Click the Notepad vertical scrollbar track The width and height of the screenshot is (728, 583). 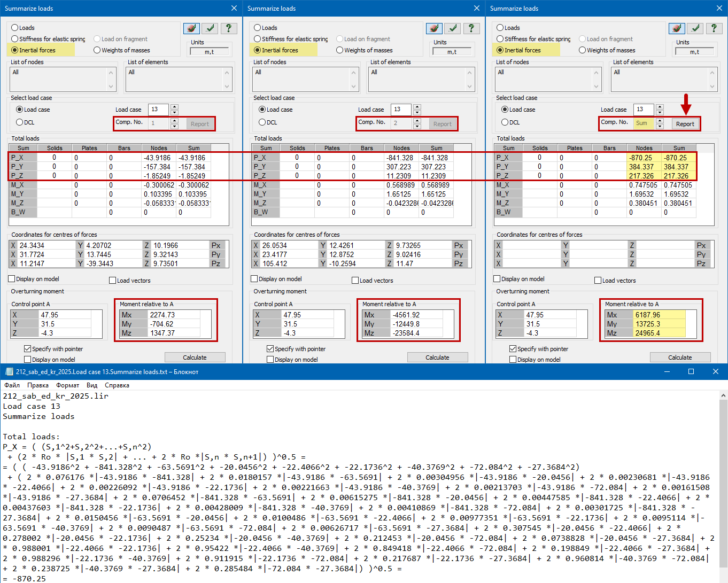coord(723,481)
